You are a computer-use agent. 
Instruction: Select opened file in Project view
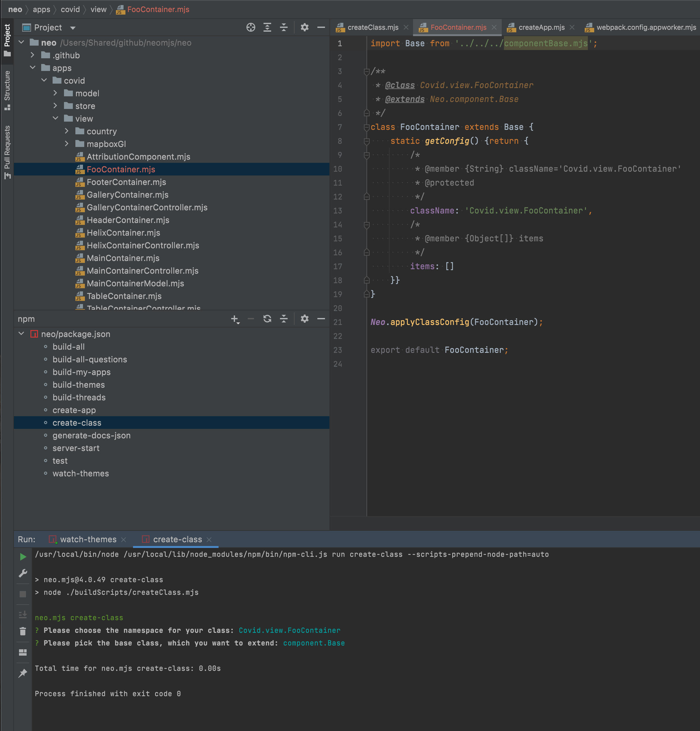[251, 27]
